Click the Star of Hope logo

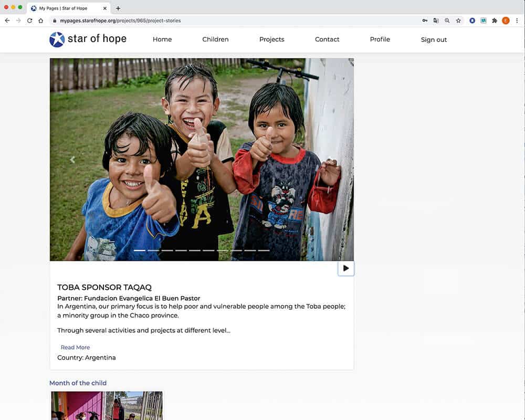pyautogui.click(x=88, y=39)
